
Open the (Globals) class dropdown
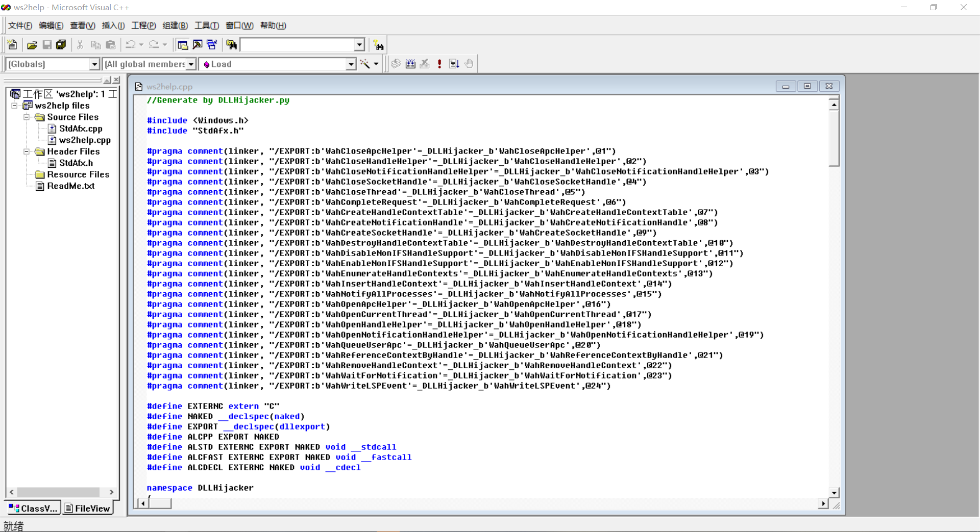(94, 64)
